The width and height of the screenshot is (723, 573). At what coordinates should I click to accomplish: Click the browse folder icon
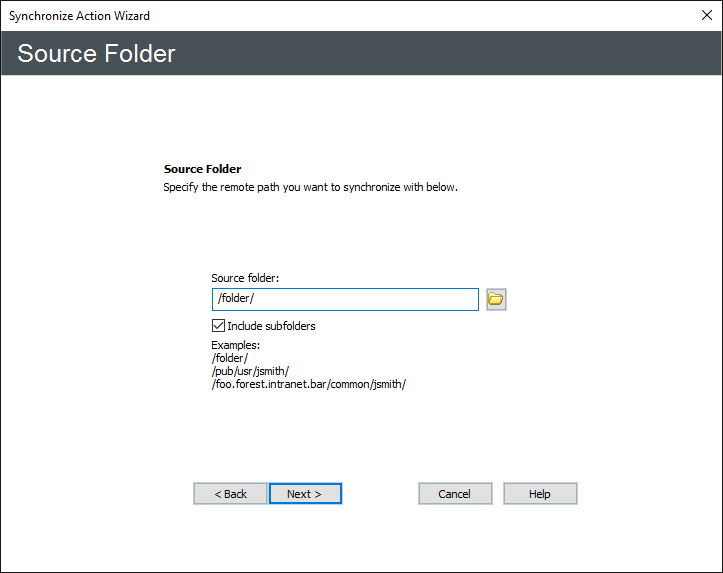496,299
